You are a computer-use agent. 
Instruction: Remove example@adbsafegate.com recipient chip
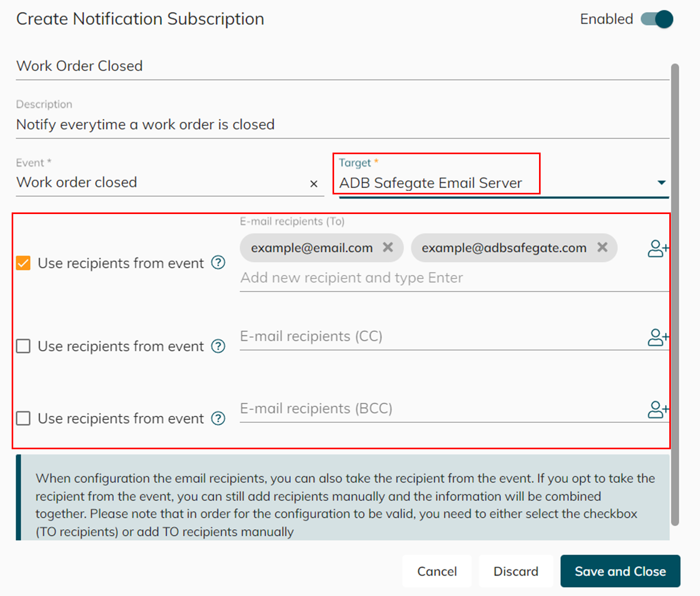602,247
